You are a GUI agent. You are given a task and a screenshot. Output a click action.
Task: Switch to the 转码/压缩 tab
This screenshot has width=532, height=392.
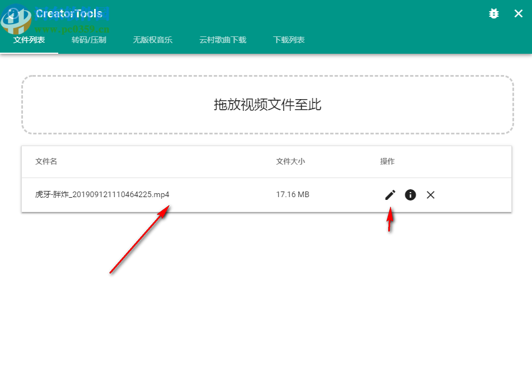click(x=89, y=40)
